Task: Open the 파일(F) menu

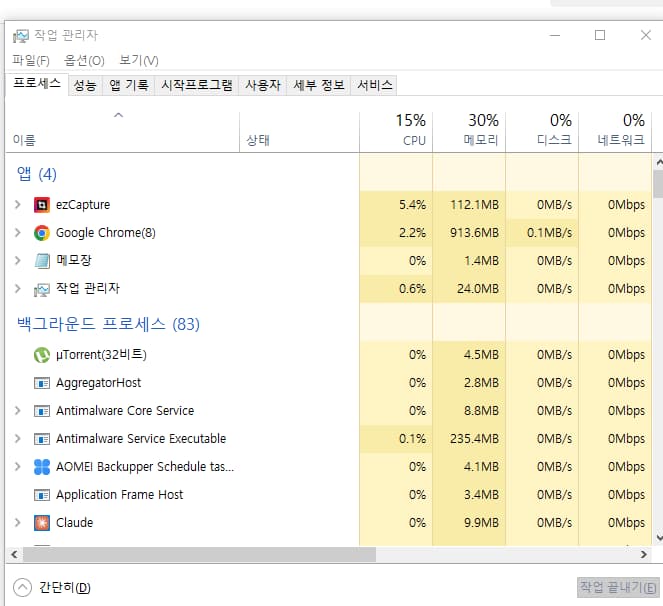Action: [31, 61]
